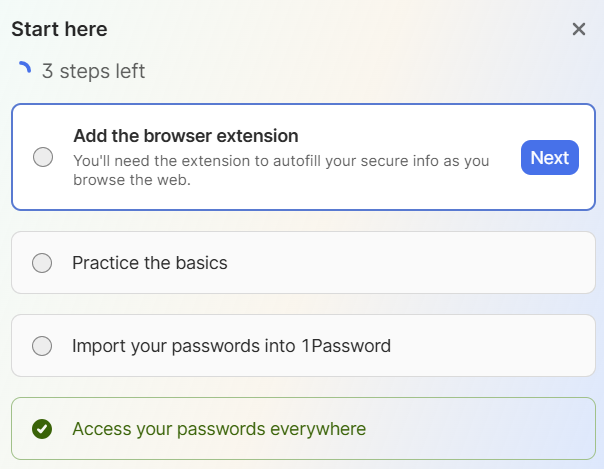Click the Next button
The height and width of the screenshot is (469, 604).
point(550,157)
